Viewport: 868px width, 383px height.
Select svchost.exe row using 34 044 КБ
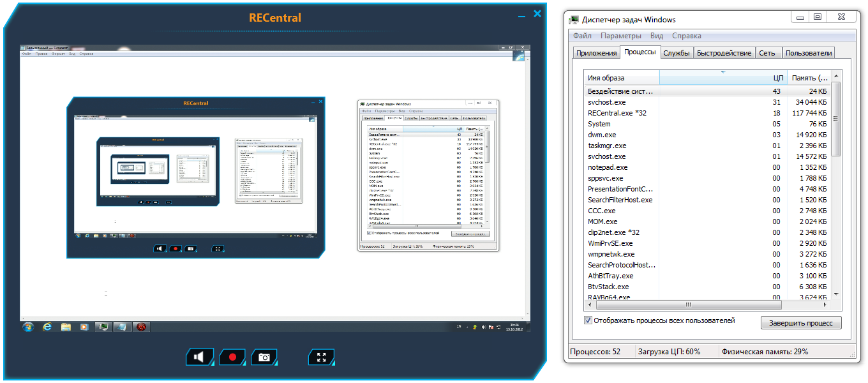click(x=708, y=102)
